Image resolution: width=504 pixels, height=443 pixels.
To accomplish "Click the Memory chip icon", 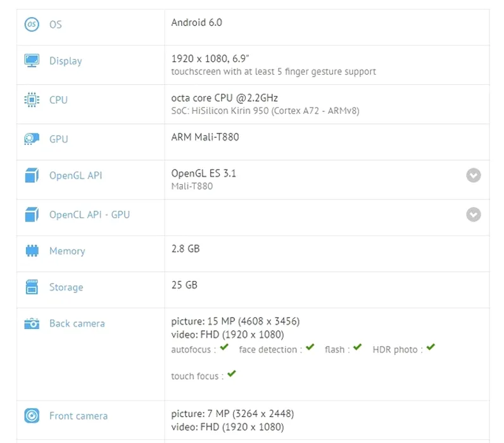I will click(32, 251).
